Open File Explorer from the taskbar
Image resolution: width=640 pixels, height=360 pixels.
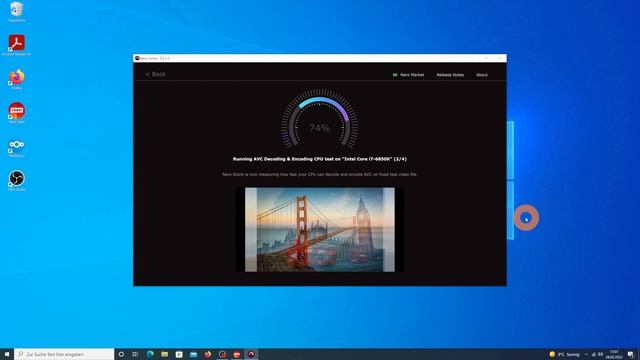[164, 354]
